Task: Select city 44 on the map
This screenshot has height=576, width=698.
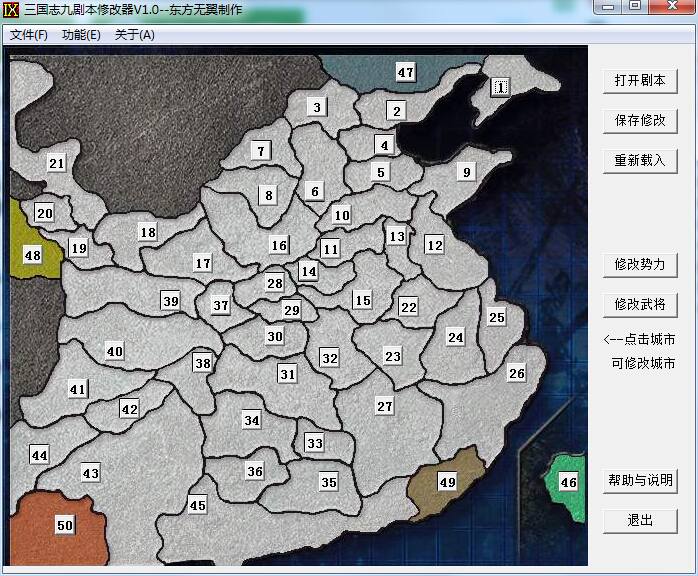Action: point(39,455)
